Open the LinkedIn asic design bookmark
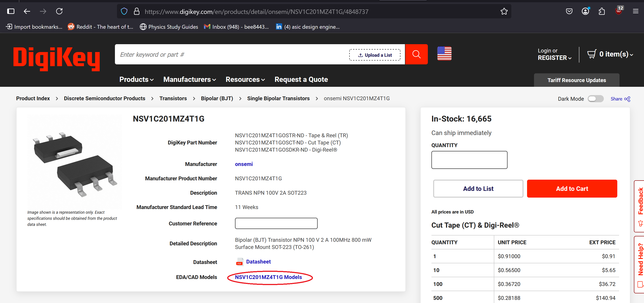This screenshot has width=644, height=303. 308,27
